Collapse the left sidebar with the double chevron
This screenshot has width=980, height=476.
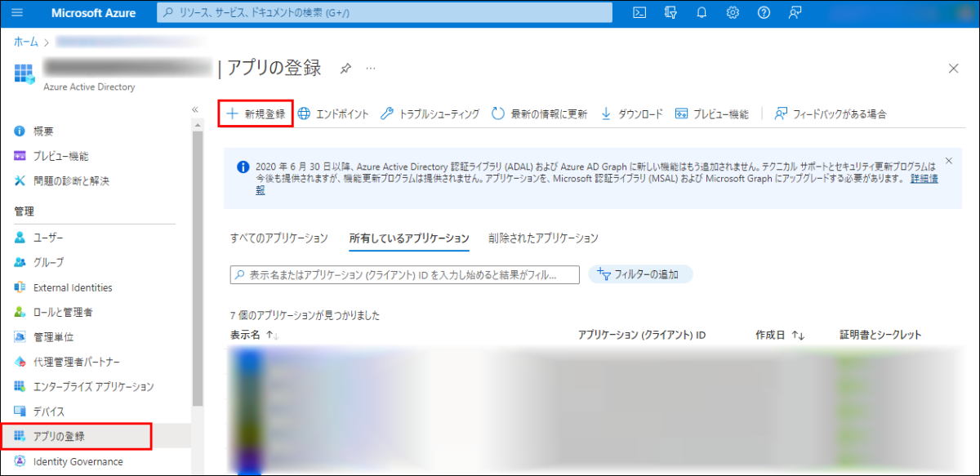click(195, 109)
